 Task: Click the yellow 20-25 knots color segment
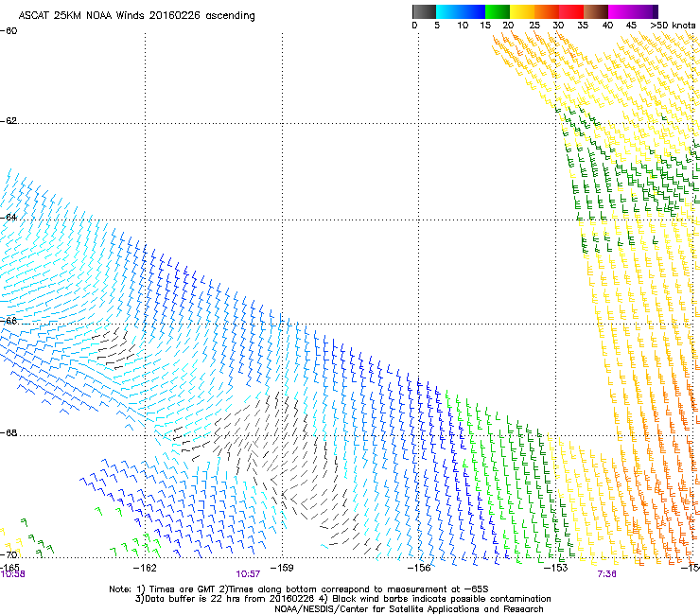(522, 11)
